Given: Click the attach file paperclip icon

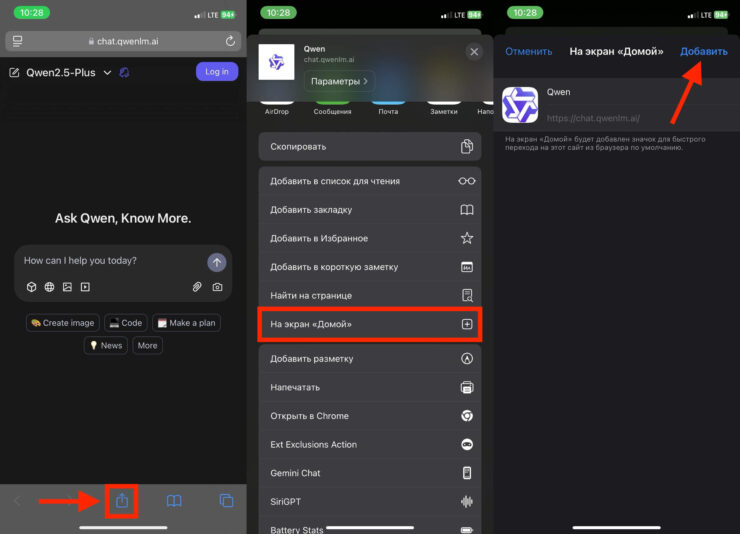Looking at the screenshot, I should coord(197,287).
